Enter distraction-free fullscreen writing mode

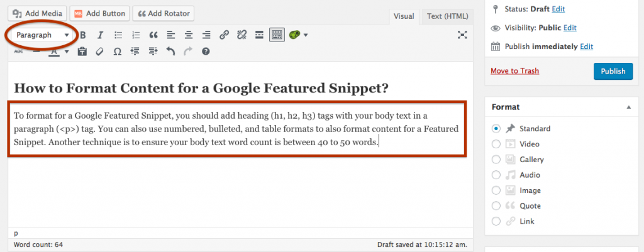(x=462, y=35)
